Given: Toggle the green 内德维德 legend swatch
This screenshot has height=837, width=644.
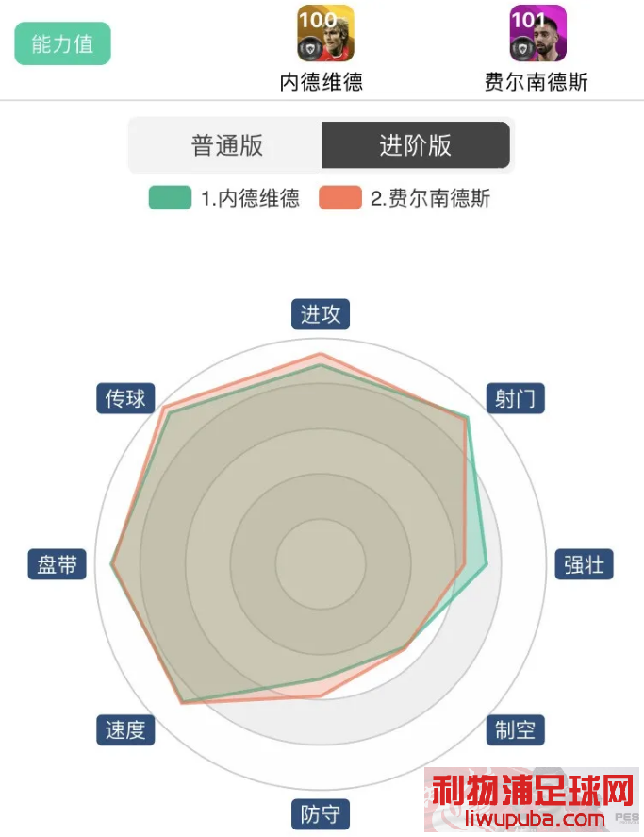Looking at the screenshot, I should 170,197.
